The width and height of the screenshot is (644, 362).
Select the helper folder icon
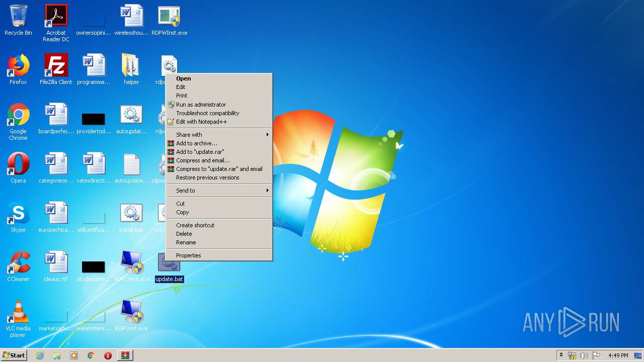[x=131, y=69]
